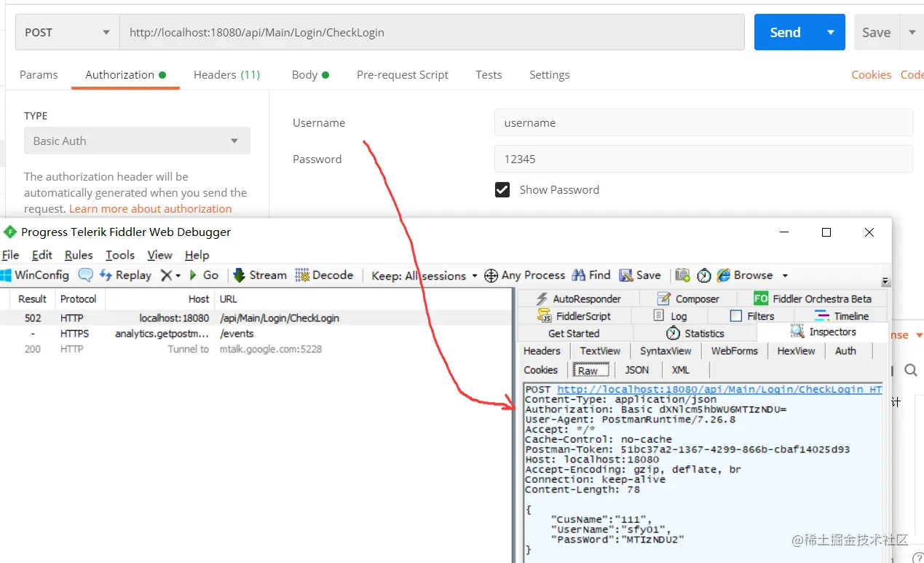This screenshot has width=924, height=563.
Task: Toggle Stream mode in Fiddler
Action: pos(260,275)
